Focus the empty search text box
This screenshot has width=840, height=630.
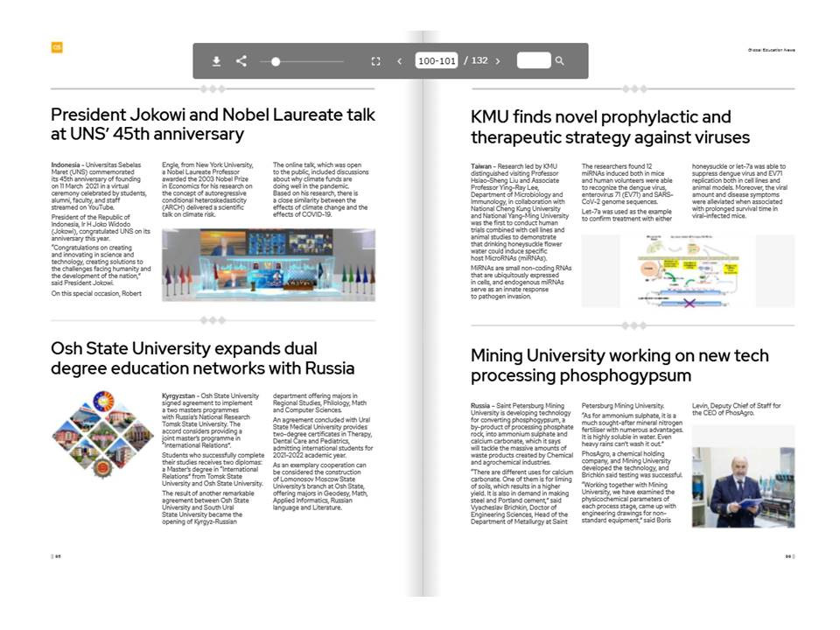coord(534,61)
